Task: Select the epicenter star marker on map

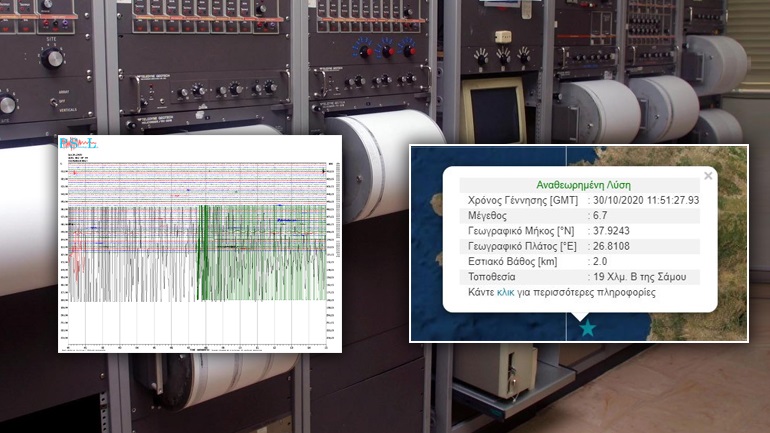Action: 587,328
